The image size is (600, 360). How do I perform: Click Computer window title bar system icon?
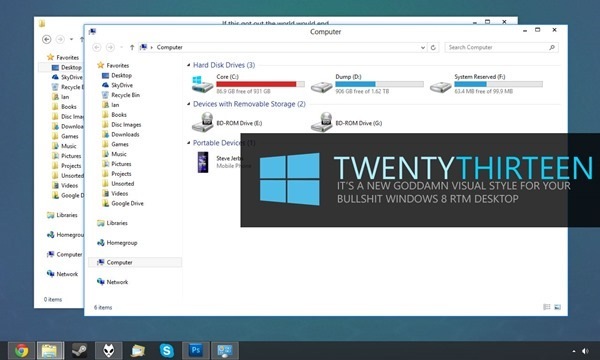coord(92,32)
